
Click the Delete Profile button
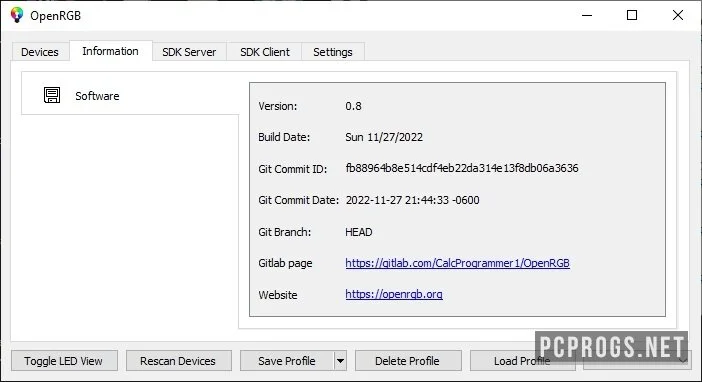point(407,361)
